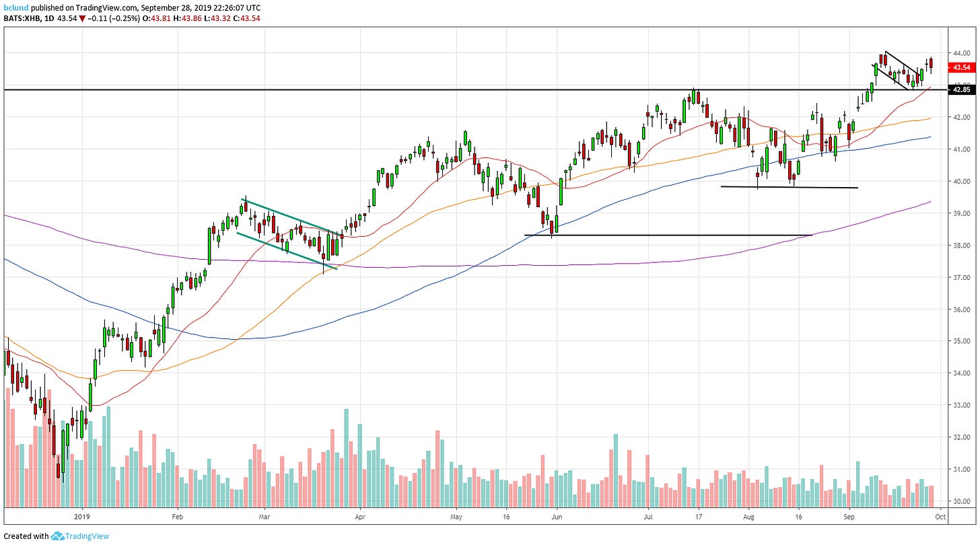Image resolution: width=980 pixels, height=547 pixels.
Task: Click the Feb label on time axis
Action: (x=177, y=517)
